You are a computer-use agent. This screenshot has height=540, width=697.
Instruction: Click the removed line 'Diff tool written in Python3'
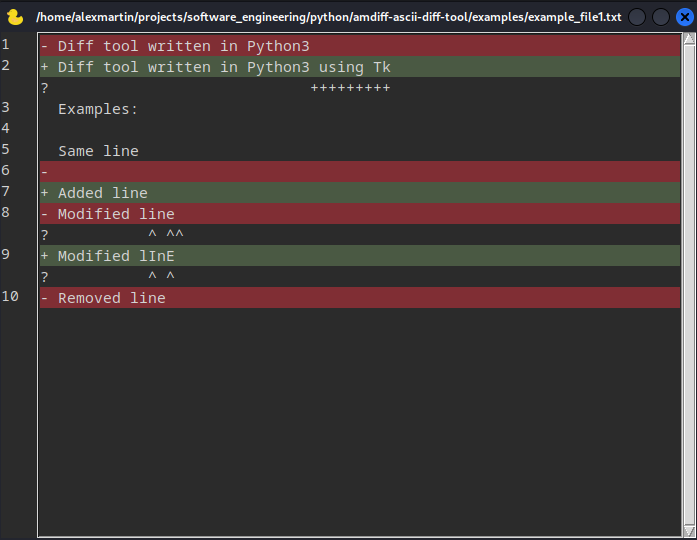[x=360, y=46]
